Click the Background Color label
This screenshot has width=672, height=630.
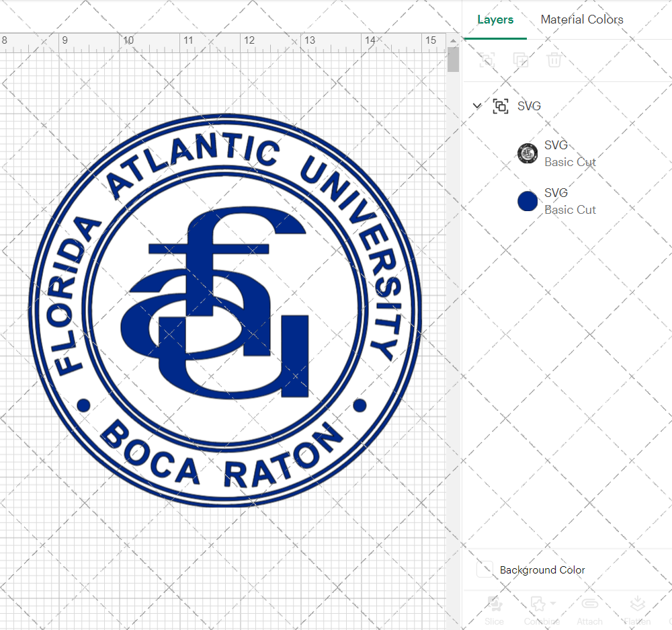tap(542, 570)
